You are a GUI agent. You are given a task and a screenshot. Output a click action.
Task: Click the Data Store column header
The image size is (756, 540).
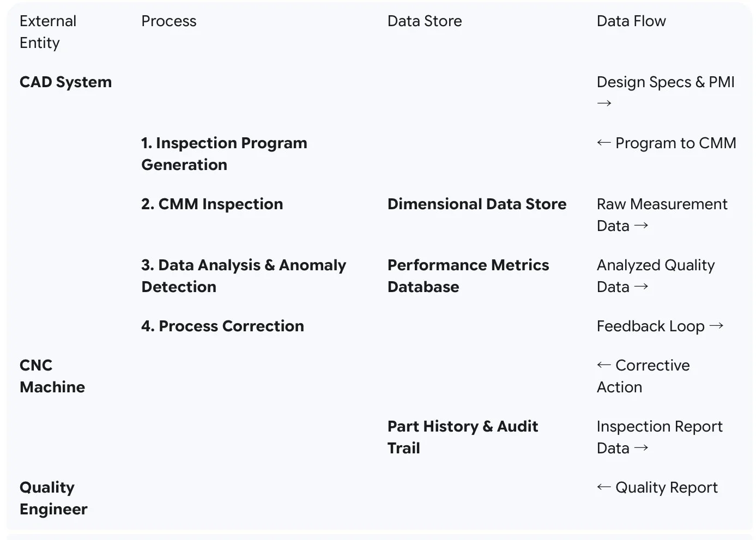click(424, 21)
